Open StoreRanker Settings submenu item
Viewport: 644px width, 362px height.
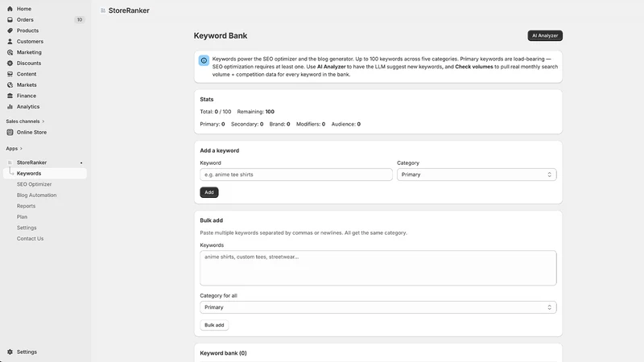27,228
